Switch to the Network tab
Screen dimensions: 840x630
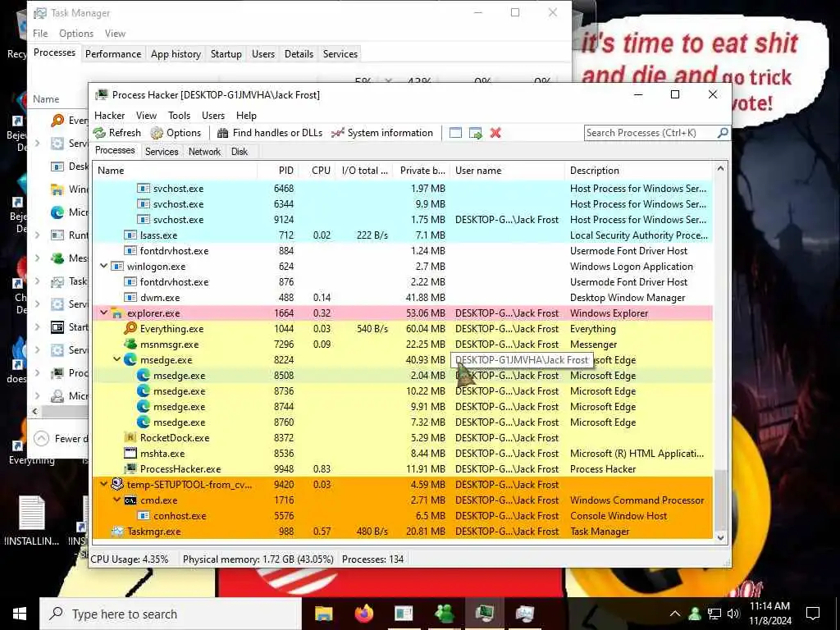click(x=204, y=152)
